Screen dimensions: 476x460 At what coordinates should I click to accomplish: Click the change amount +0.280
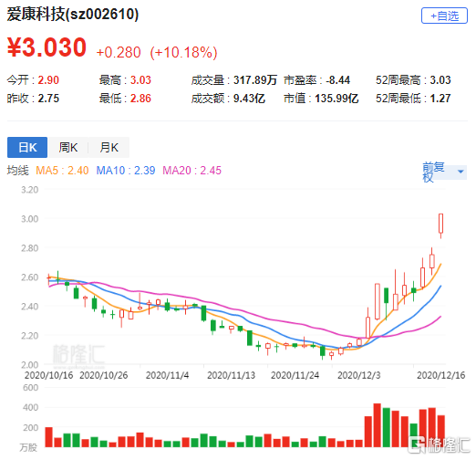pyautogui.click(x=119, y=52)
